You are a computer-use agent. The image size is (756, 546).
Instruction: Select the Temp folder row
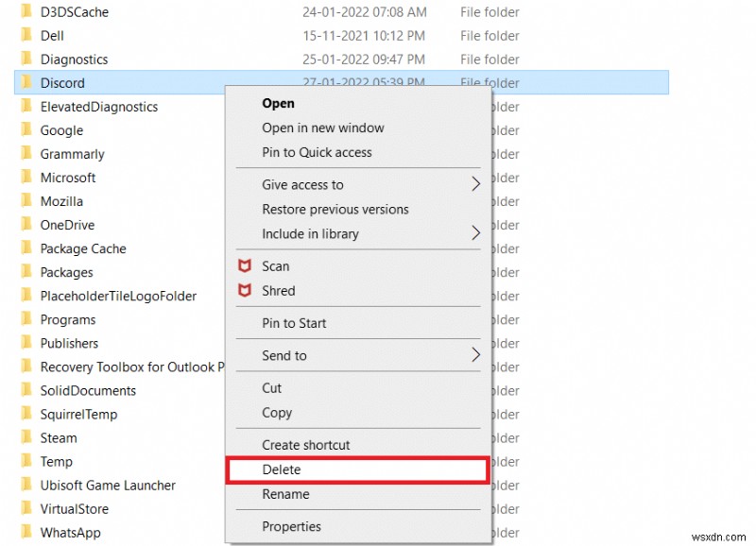click(x=59, y=461)
